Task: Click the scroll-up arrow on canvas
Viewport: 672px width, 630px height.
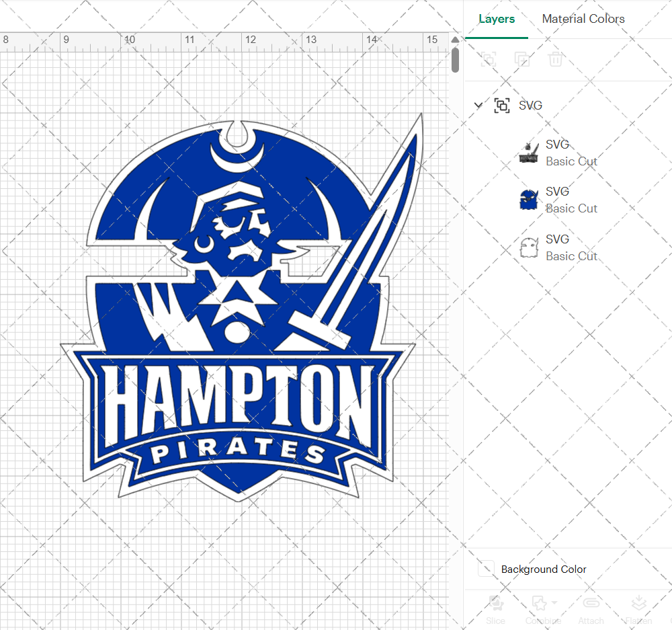Action: tap(455, 40)
